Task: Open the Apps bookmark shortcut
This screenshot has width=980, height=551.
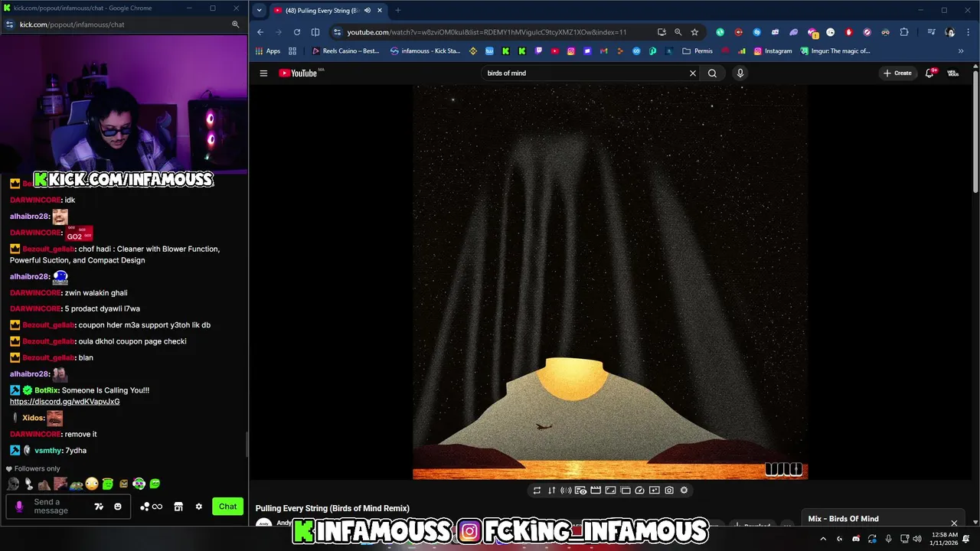Action: click(268, 51)
